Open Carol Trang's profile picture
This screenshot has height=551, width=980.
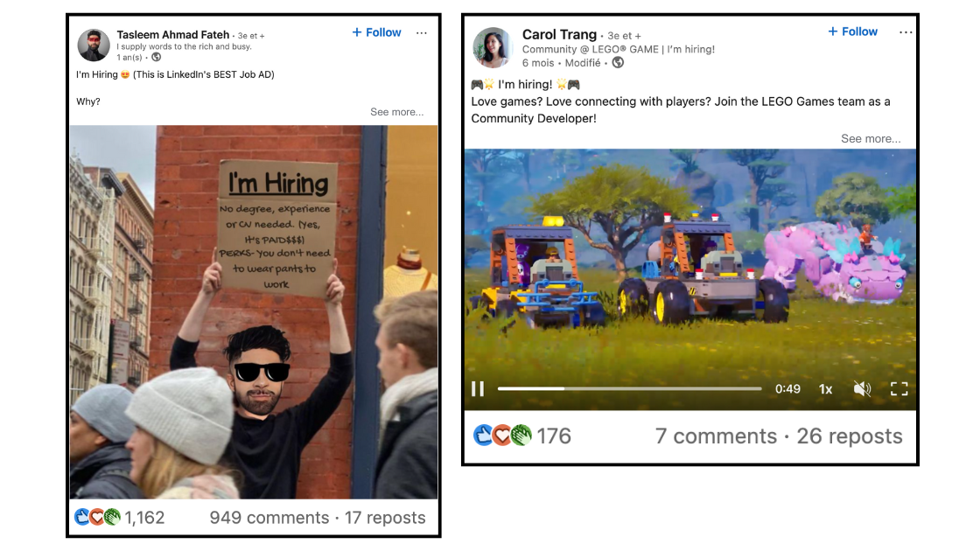point(493,47)
